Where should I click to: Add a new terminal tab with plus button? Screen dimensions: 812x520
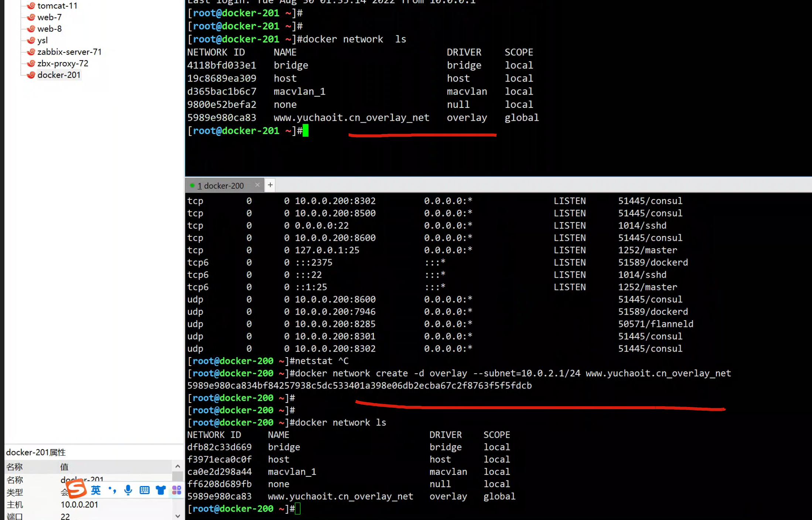pos(270,185)
